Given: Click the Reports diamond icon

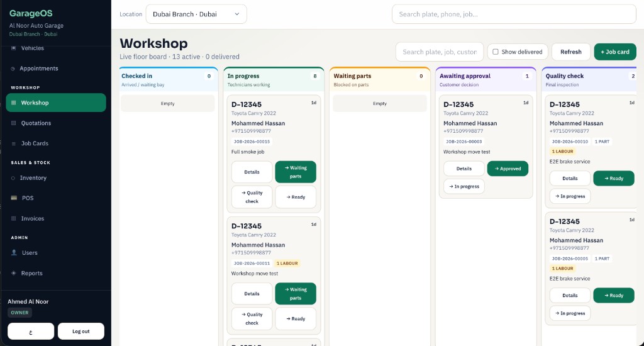Looking at the screenshot, I should tap(14, 273).
